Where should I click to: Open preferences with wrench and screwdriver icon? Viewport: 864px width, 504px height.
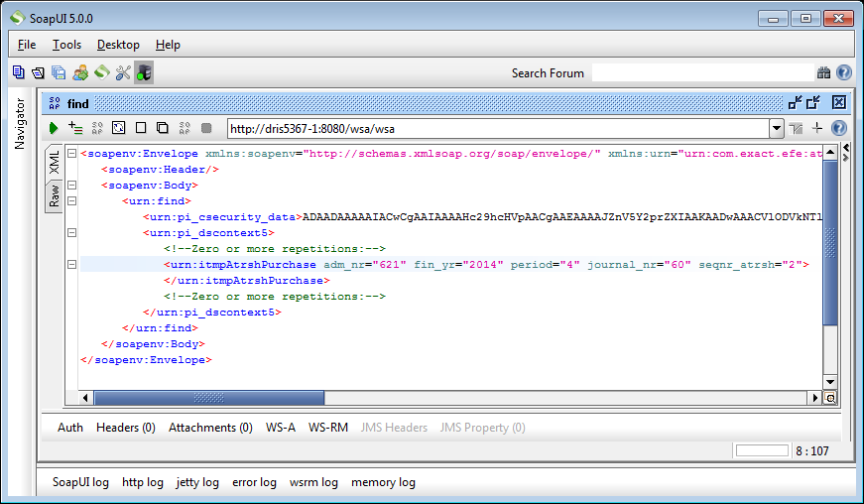click(123, 72)
